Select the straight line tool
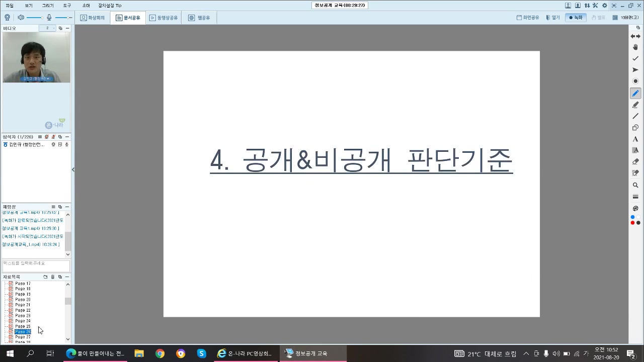The image size is (644, 362). [x=635, y=116]
